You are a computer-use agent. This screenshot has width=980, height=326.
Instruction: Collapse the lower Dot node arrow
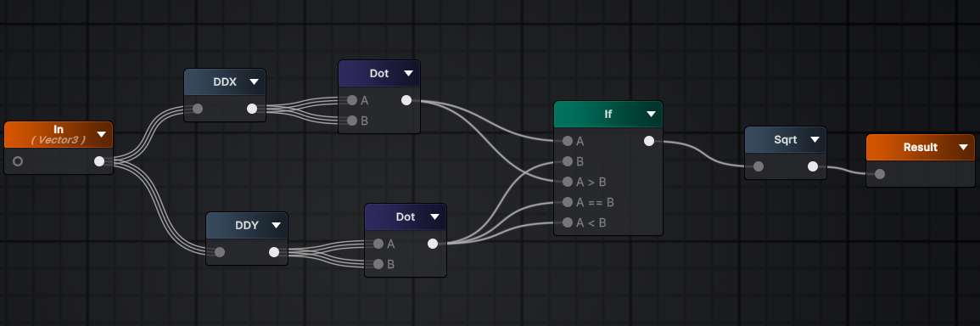[434, 217]
